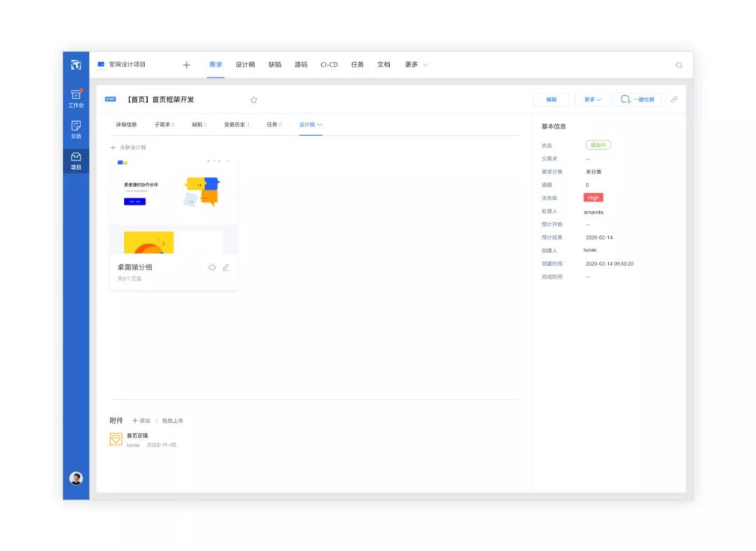Image resolution: width=756 pixels, height=551 pixels.
Task: Click the story type badge before the title
Action: coord(111,99)
